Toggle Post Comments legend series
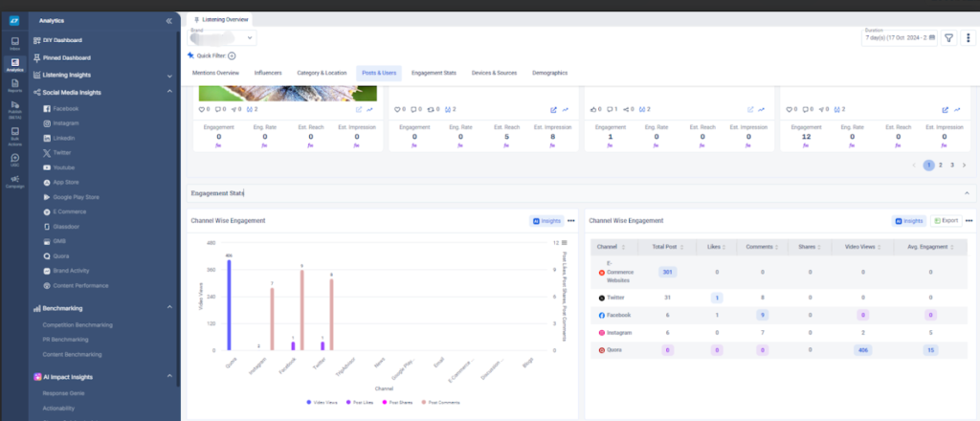This screenshot has height=421, width=980. coord(440,402)
